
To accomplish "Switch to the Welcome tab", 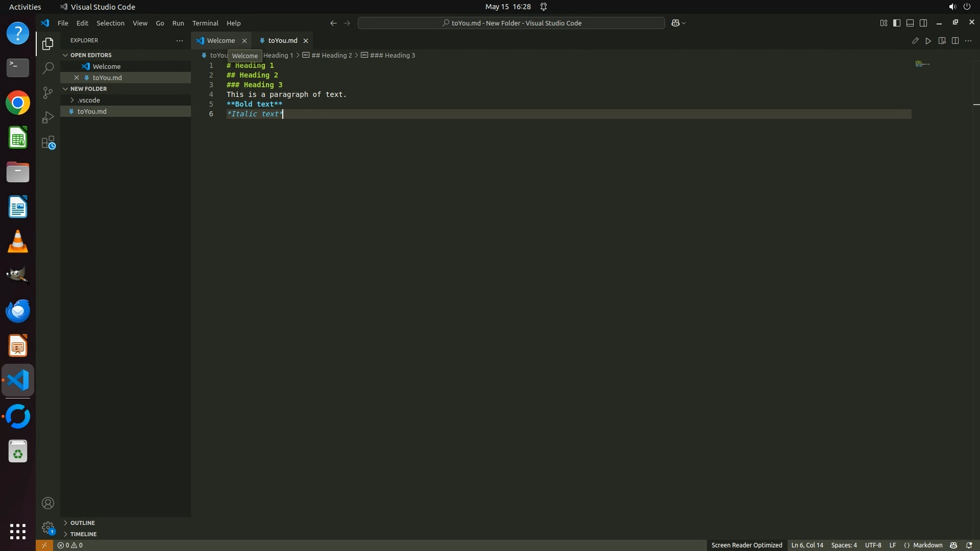I will tap(220, 40).
